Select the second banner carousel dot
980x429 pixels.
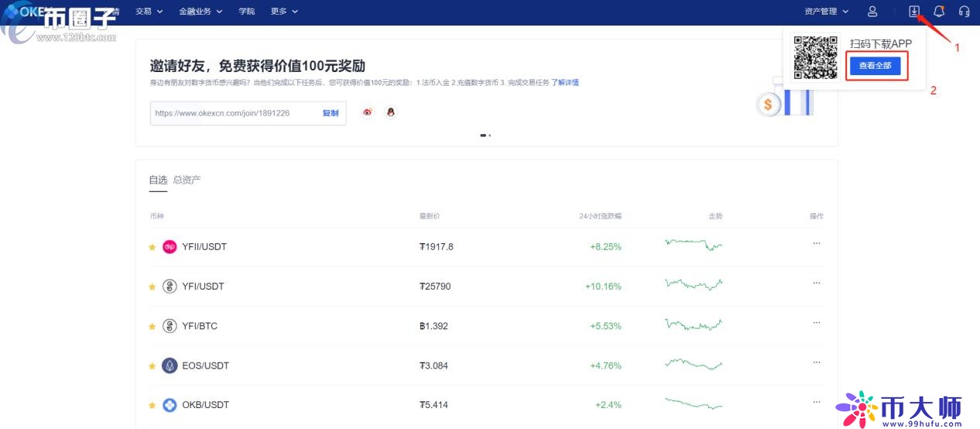(490, 136)
